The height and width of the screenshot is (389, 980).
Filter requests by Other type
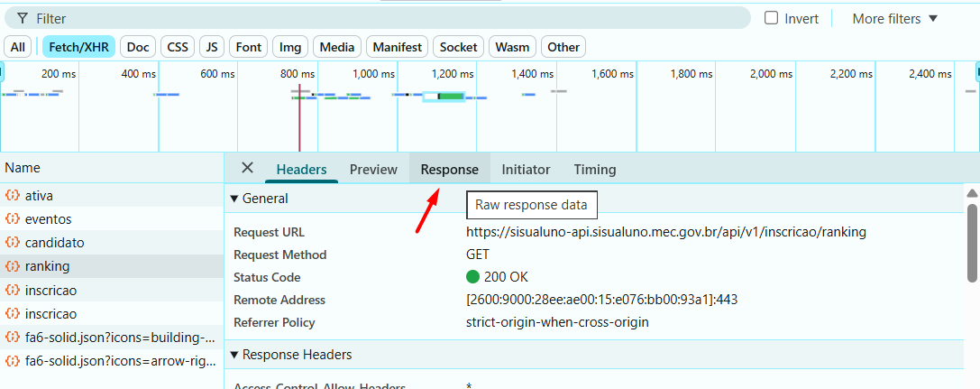coord(563,47)
